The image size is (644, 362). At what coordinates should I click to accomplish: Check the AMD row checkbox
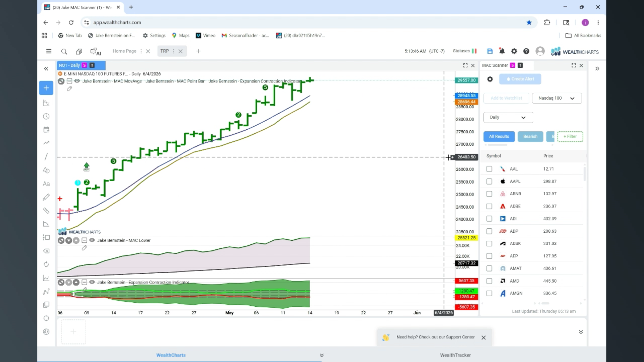click(x=489, y=281)
